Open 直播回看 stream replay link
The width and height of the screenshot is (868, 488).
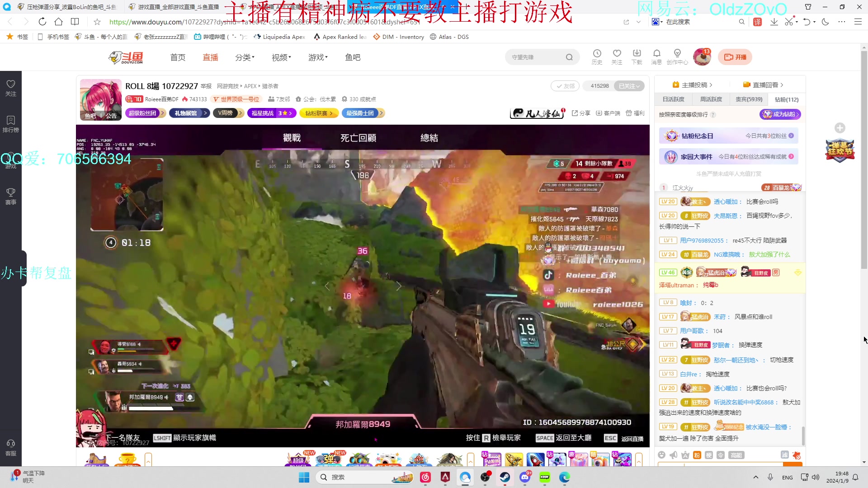(763, 85)
